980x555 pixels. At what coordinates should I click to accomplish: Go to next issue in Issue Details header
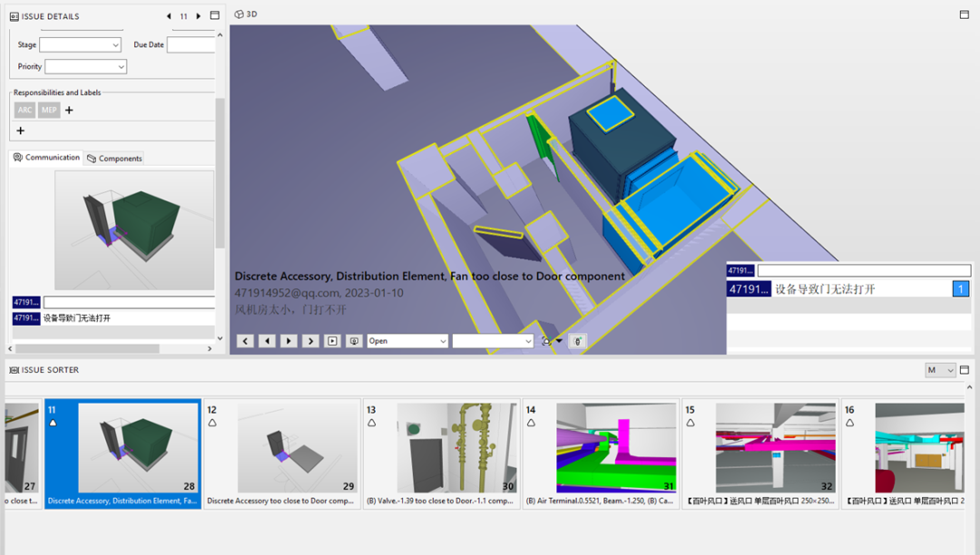pyautogui.click(x=198, y=16)
